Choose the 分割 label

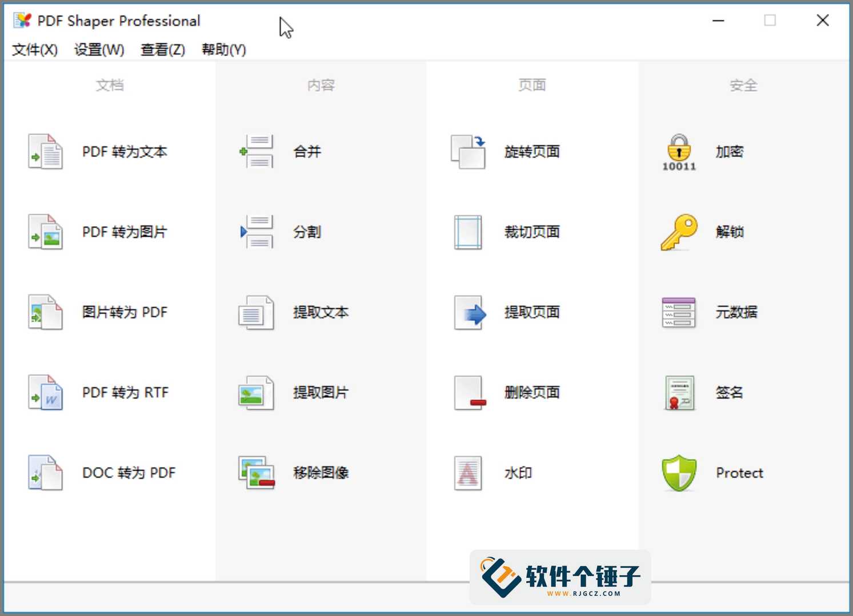pyautogui.click(x=307, y=232)
